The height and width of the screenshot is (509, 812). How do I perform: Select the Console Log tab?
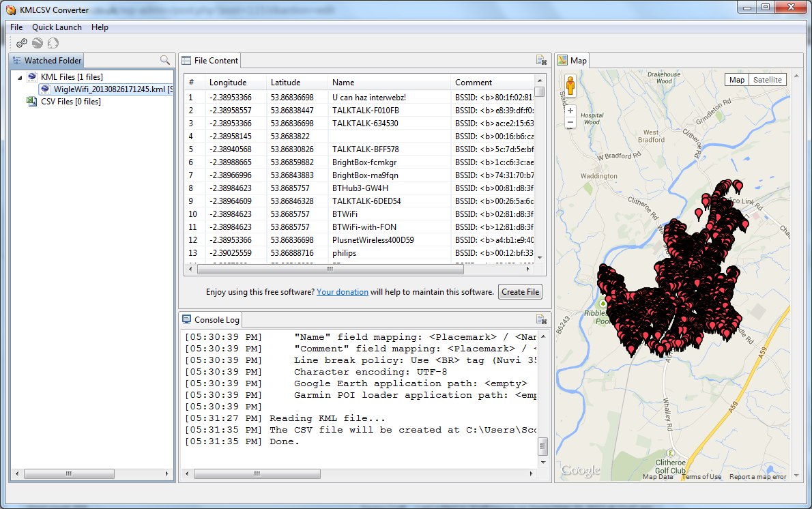[211, 319]
